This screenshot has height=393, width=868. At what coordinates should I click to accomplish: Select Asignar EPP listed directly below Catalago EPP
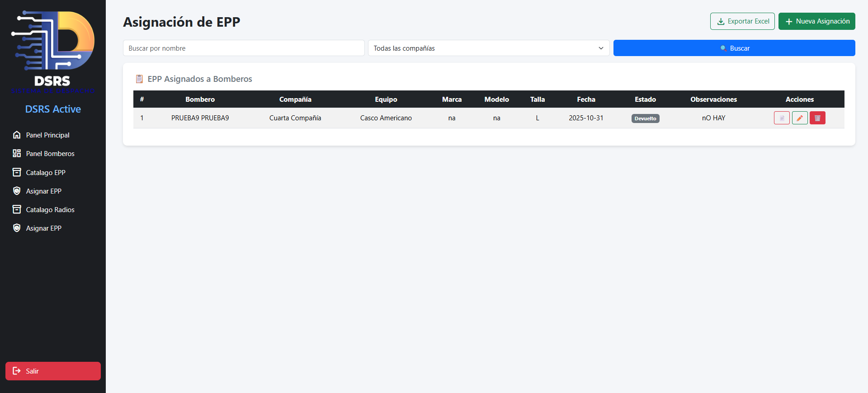43,191
